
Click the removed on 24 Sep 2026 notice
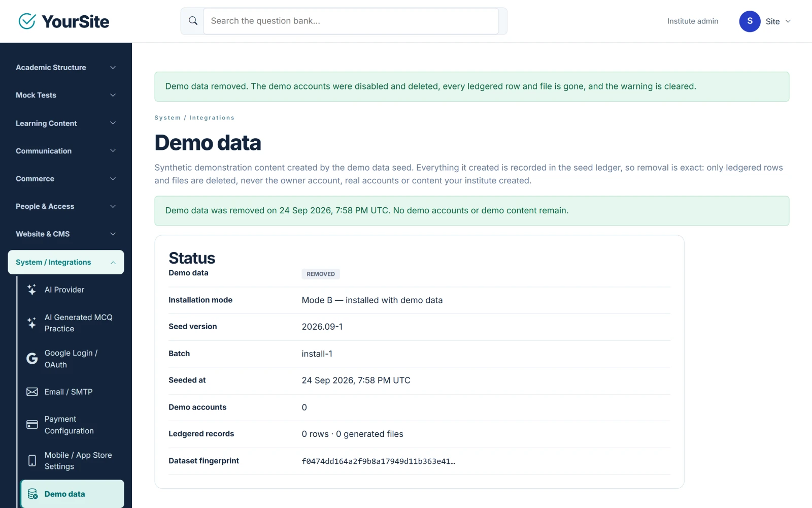(472, 211)
